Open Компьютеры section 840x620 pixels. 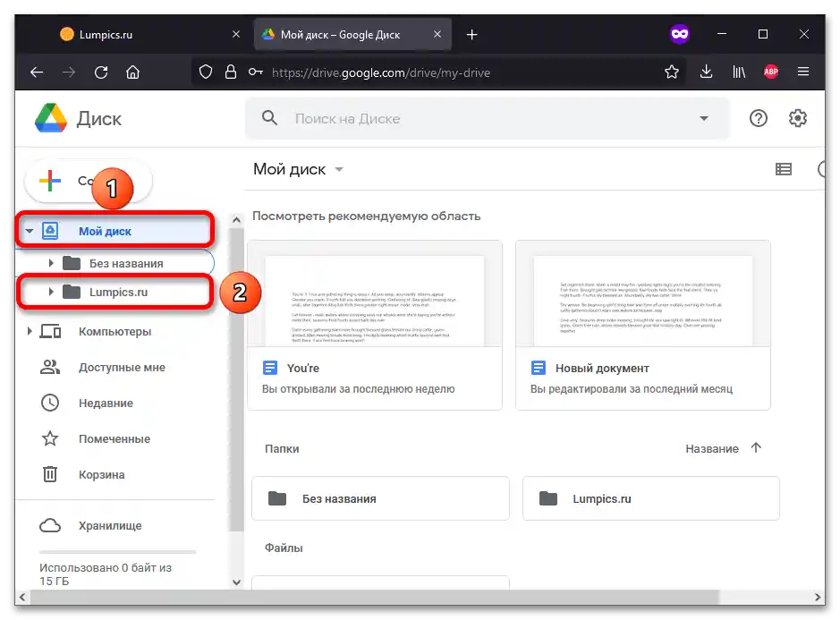click(x=115, y=332)
